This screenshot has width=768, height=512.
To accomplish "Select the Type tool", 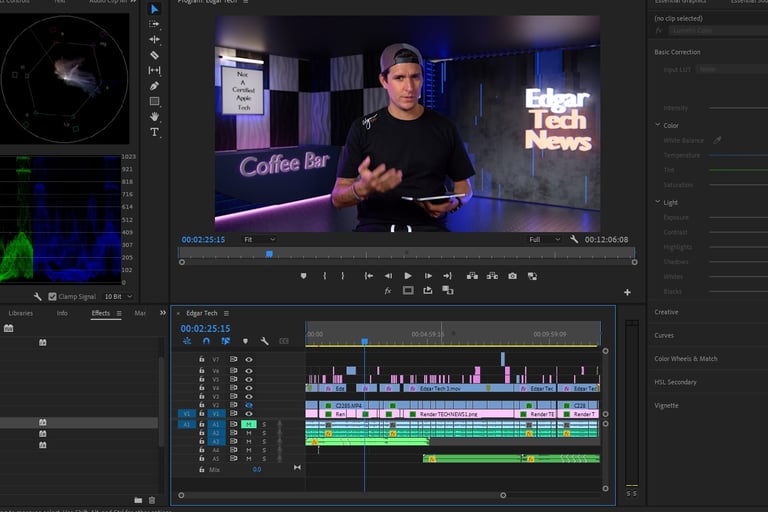I will [x=154, y=132].
